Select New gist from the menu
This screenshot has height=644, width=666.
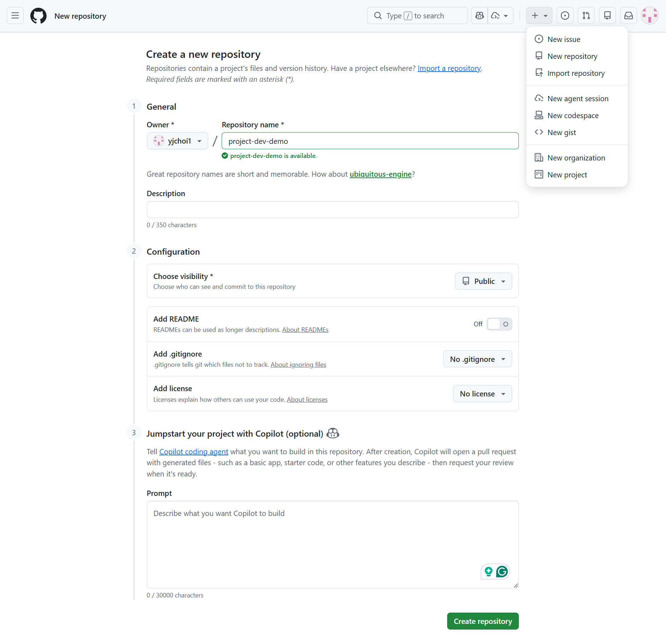click(562, 132)
